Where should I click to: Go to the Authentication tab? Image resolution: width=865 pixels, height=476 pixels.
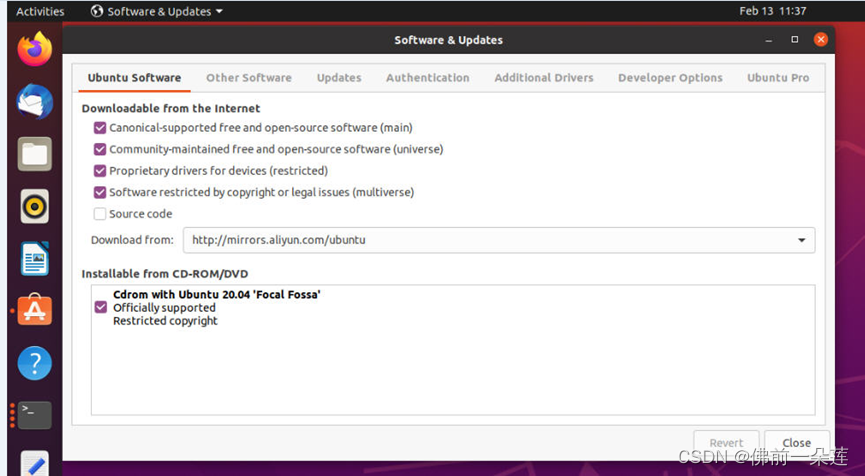click(428, 78)
